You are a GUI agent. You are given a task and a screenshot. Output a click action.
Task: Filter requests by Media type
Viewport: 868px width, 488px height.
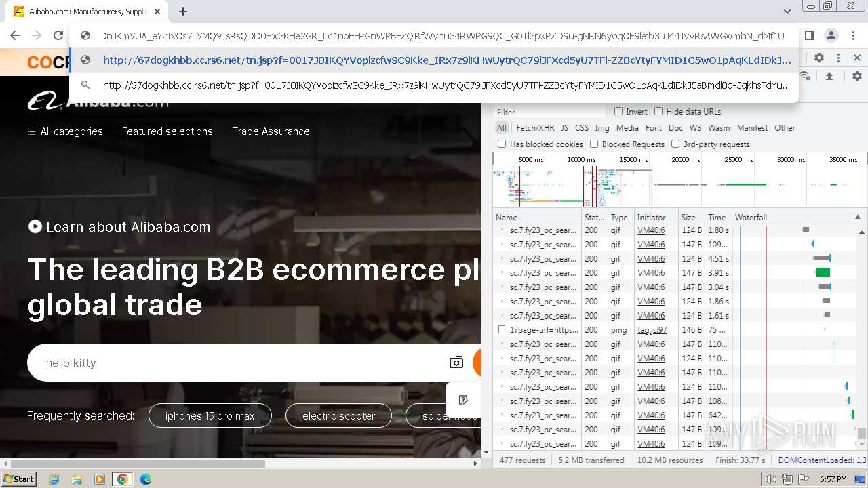tap(627, 128)
